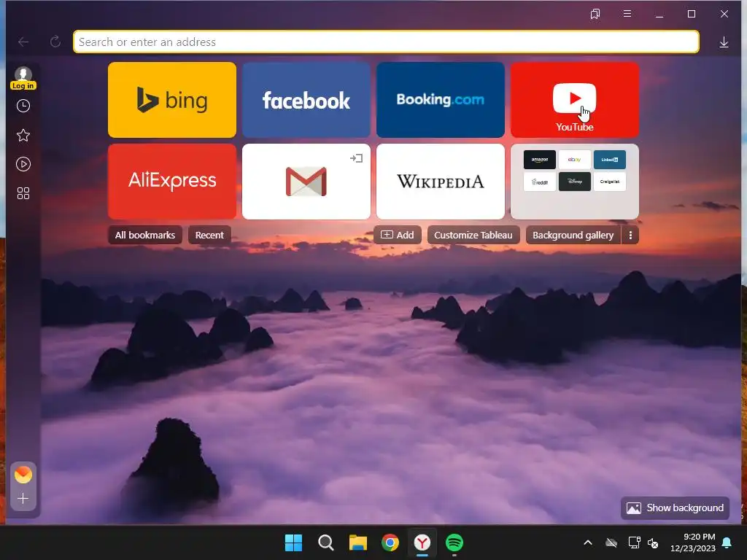Open File Explorer from taskbar

(x=357, y=542)
